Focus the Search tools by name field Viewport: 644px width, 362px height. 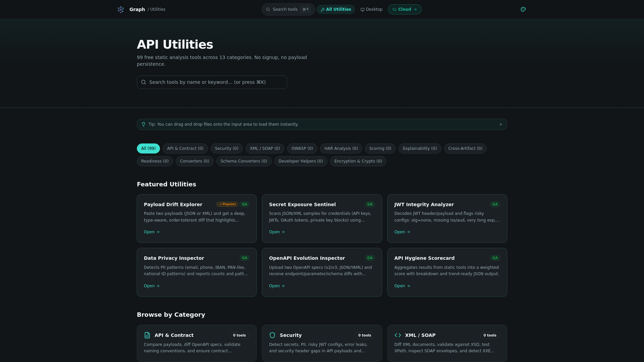[212, 82]
